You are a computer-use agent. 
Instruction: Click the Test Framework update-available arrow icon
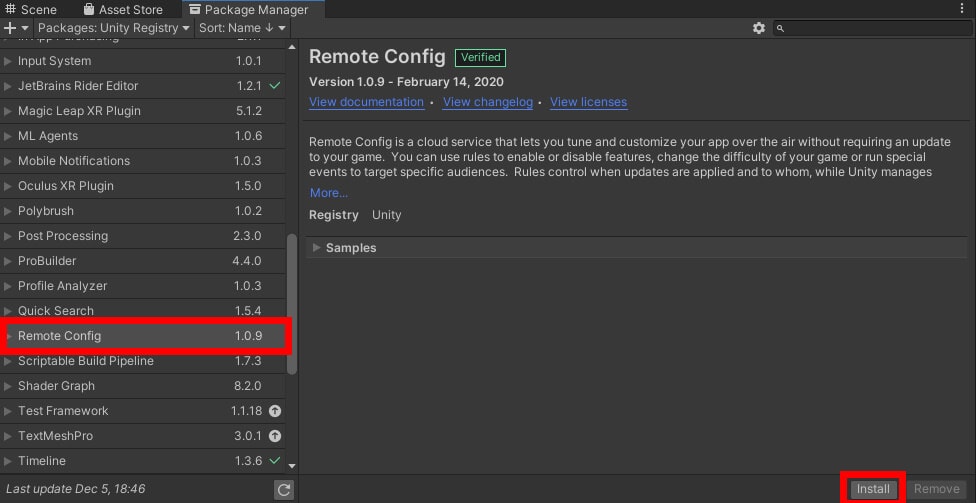pos(275,411)
